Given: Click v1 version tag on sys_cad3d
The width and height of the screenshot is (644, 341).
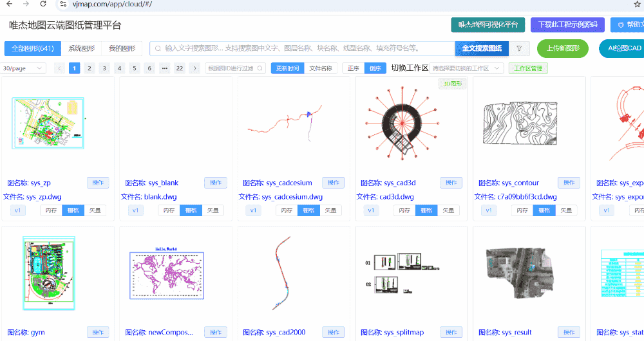Looking at the screenshot, I should pos(371,210).
